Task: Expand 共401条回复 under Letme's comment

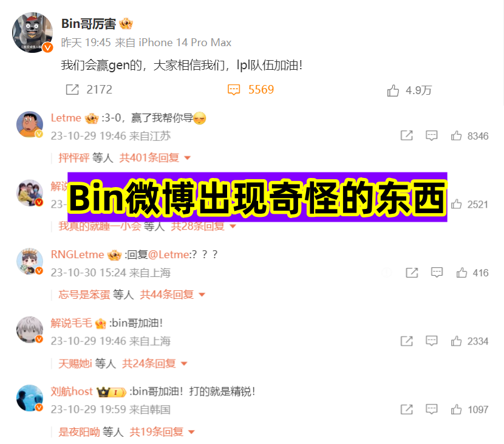Action: point(155,158)
